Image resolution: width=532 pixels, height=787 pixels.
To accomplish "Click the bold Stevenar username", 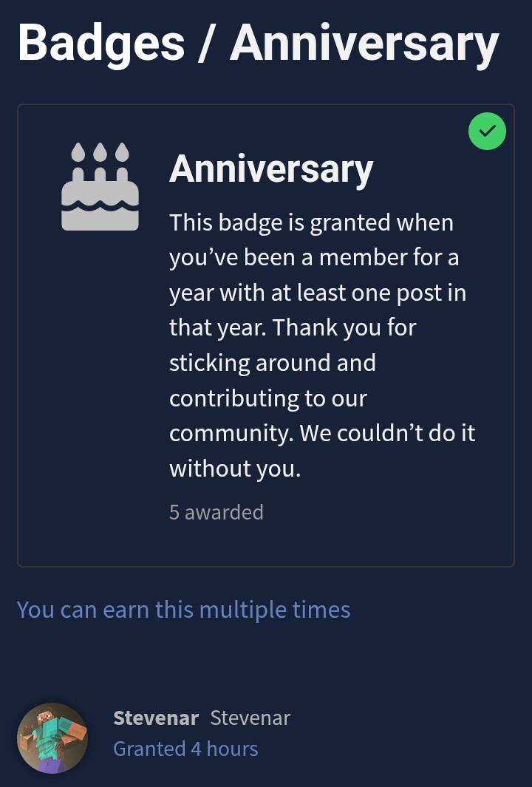I will click(156, 718).
